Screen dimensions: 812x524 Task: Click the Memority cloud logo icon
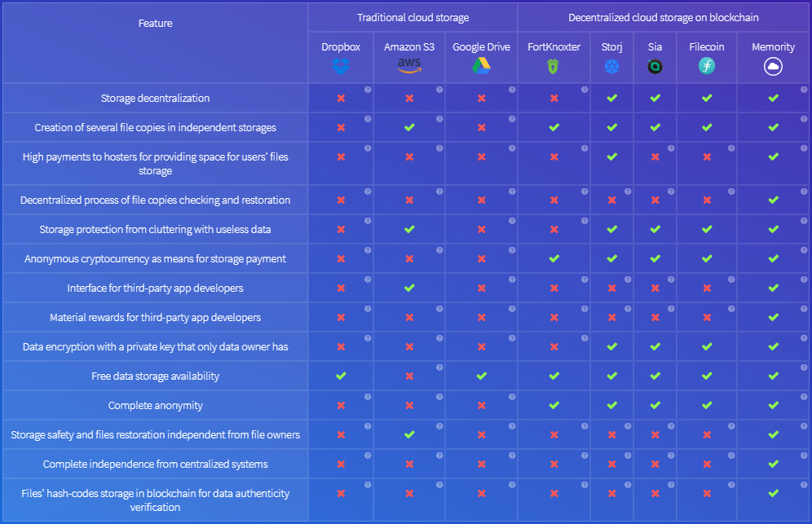773,66
